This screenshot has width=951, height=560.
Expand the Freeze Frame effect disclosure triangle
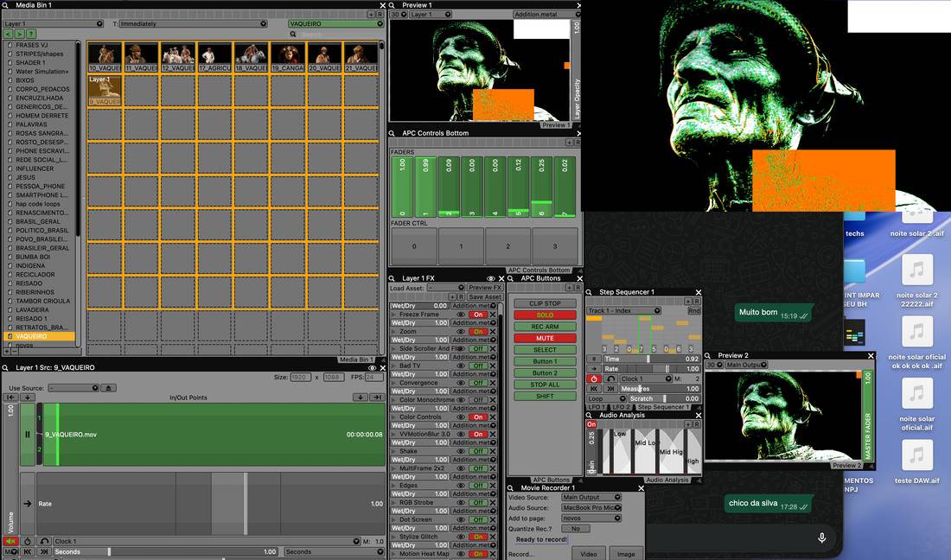[394, 315]
